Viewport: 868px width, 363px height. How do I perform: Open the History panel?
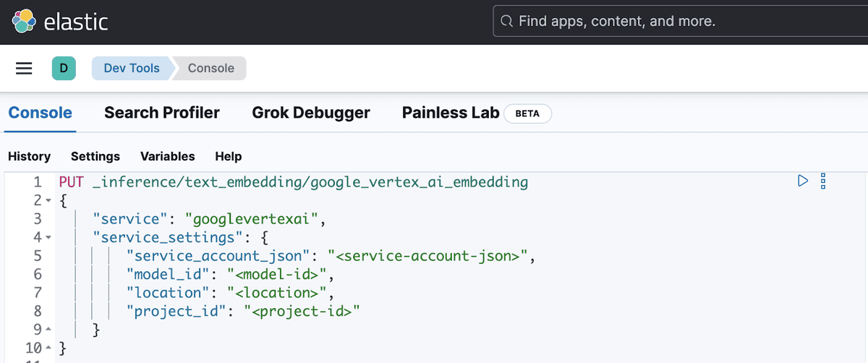coord(29,156)
